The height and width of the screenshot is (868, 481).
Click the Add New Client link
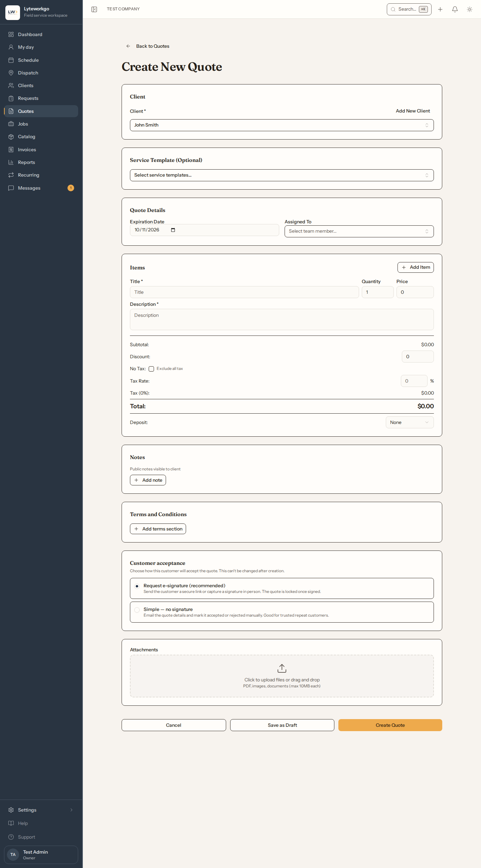(x=413, y=111)
